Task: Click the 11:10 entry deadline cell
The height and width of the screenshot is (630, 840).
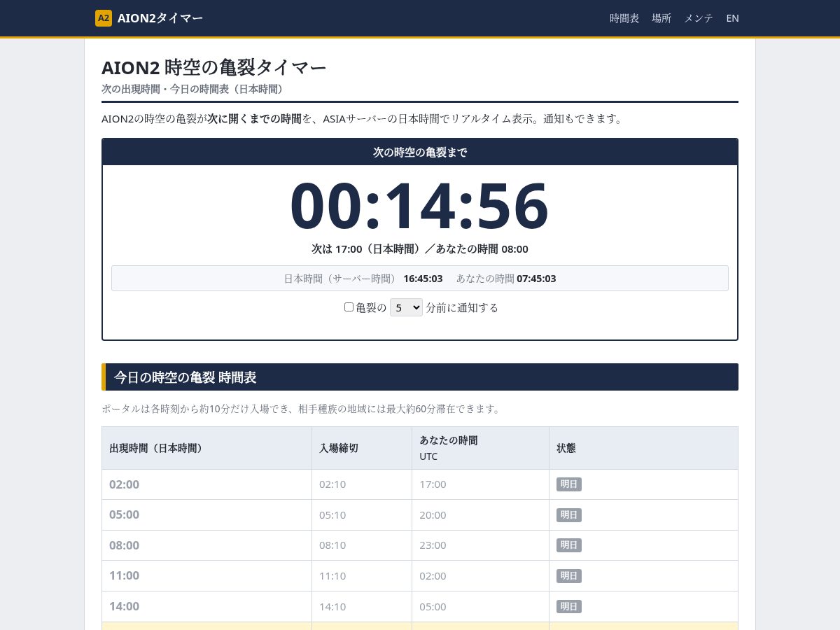Action: pos(362,575)
